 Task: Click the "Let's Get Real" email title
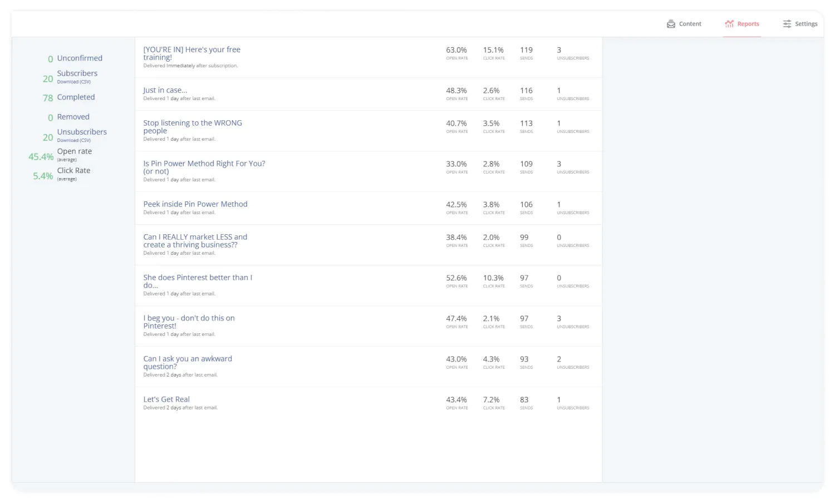[x=166, y=399]
